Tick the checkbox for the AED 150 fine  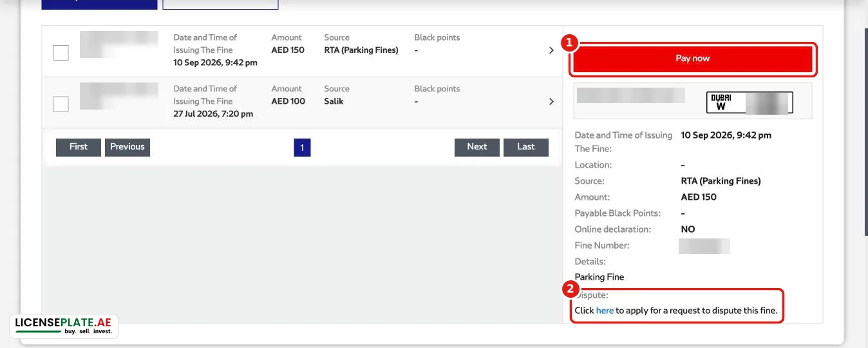point(61,53)
